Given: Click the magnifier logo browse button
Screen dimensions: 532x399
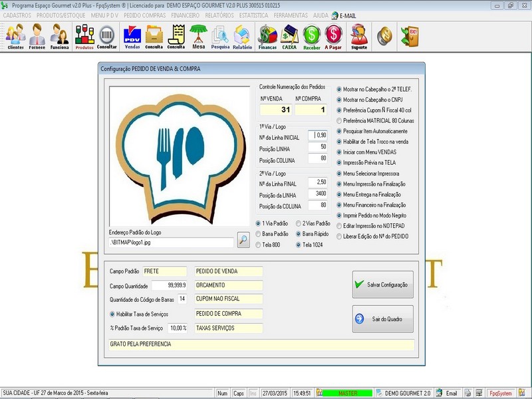Looking at the screenshot, I should click(243, 239).
